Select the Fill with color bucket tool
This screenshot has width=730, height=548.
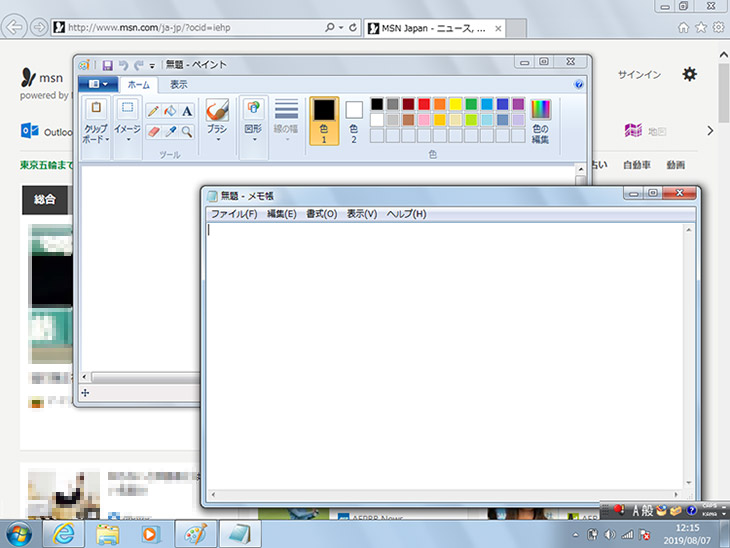pos(170,111)
